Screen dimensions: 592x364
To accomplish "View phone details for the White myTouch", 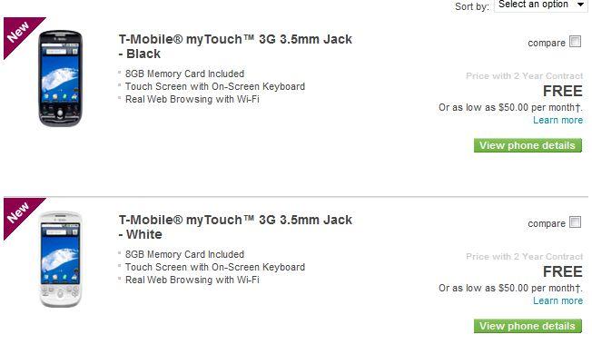I will tap(528, 326).
